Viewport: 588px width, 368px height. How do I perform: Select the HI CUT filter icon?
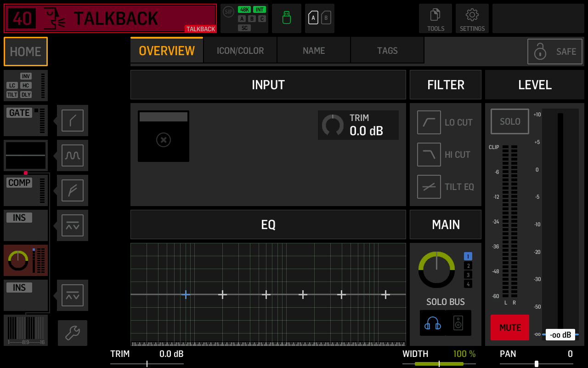tap(429, 154)
